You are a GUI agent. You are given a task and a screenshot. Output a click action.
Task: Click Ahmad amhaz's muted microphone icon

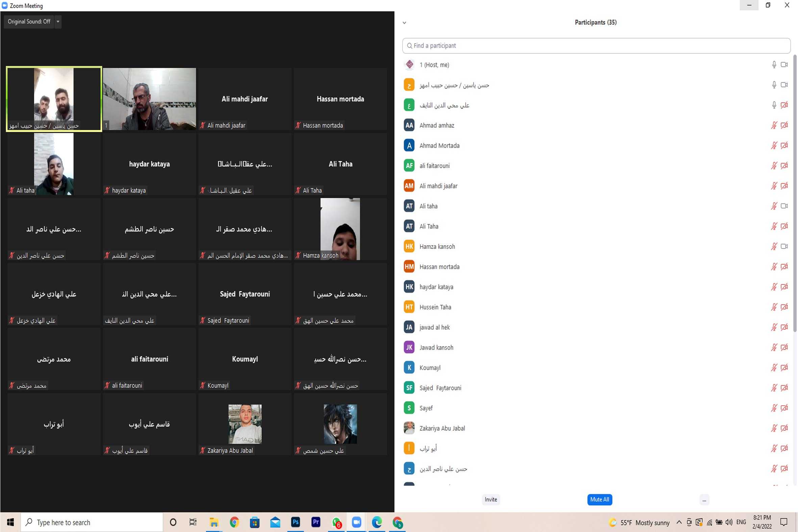pos(774,125)
